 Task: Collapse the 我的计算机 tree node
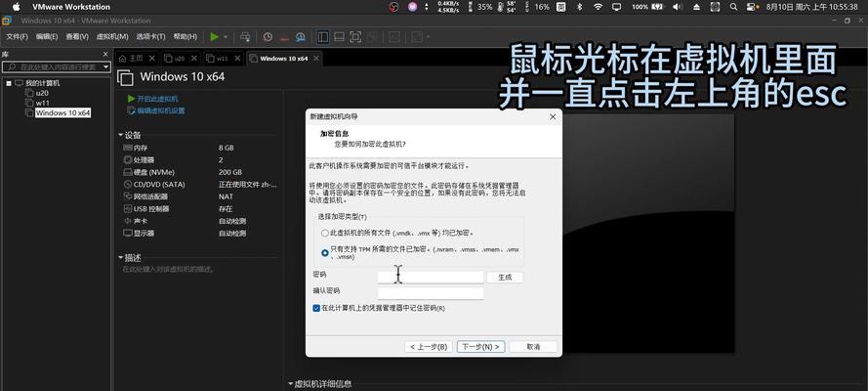pos(9,83)
